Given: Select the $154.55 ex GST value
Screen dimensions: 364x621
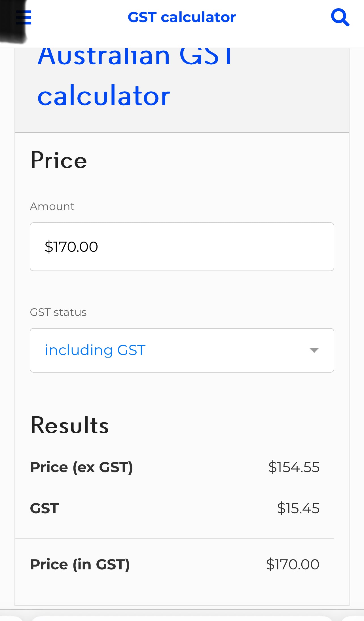Looking at the screenshot, I should (294, 467).
